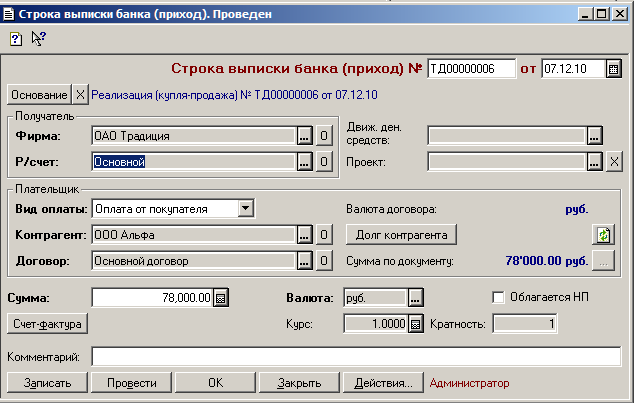
Task: Clear the Проект field with X button
Action: pyautogui.click(x=614, y=162)
